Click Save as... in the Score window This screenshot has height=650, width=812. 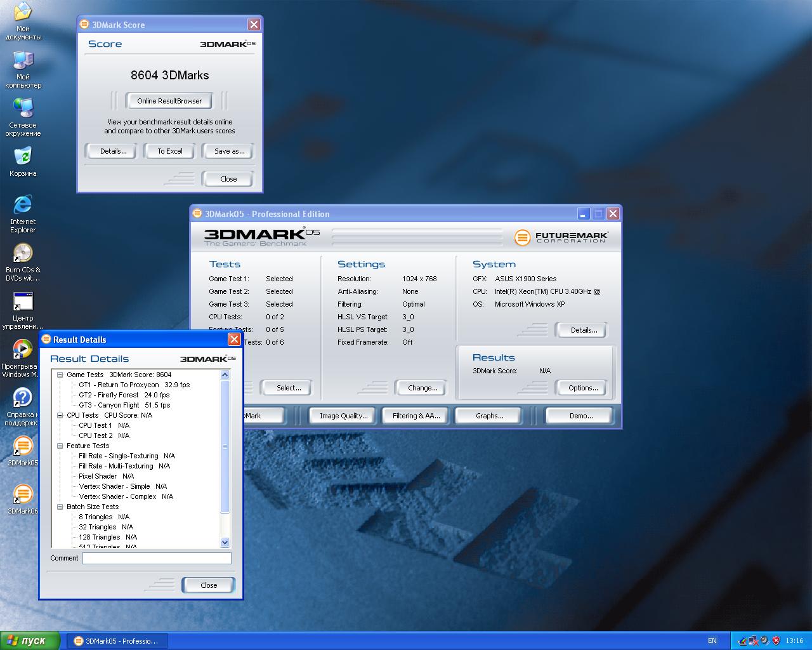tap(229, 151)
